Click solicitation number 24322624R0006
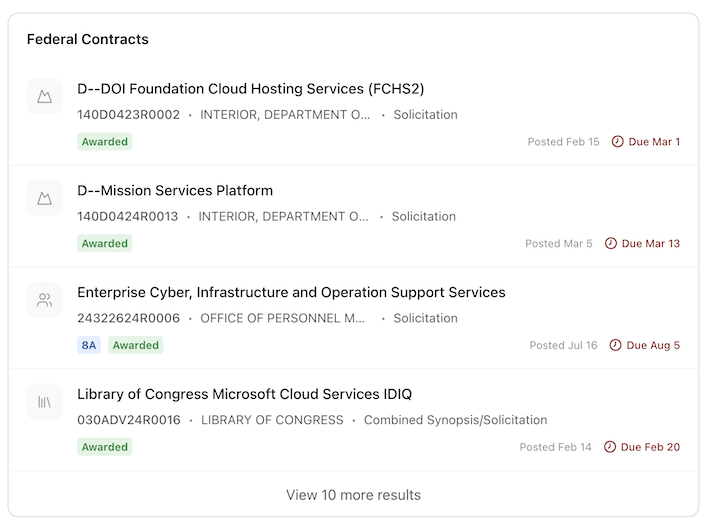Screen dimensions: 706x526 pyautogui.click(x=128, y=319)
